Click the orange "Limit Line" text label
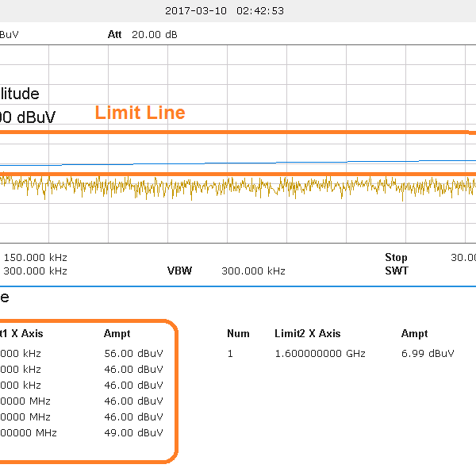The width and height of the screenshot is (476, 476). [x=140, y=113]
